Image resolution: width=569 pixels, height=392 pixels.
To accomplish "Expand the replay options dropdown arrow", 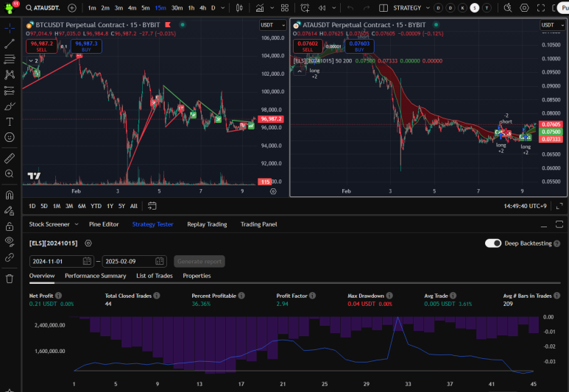I will click(x=334, y=7).
